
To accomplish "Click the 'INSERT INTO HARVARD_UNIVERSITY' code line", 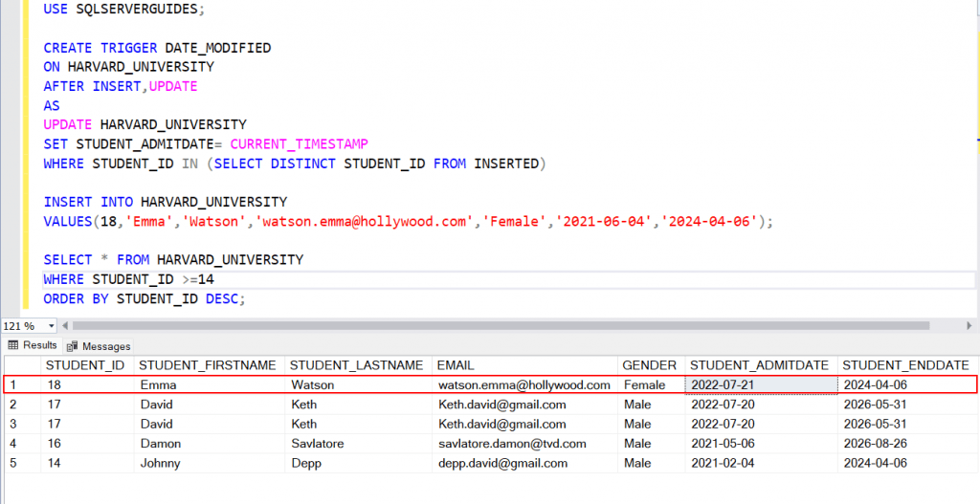I will click(165, 203).
